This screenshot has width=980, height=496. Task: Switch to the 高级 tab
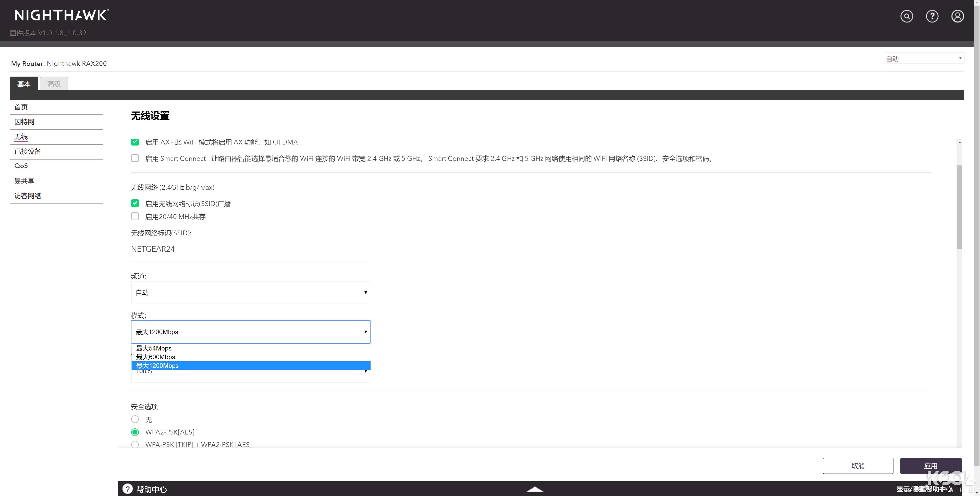click(x=54, y=84)
